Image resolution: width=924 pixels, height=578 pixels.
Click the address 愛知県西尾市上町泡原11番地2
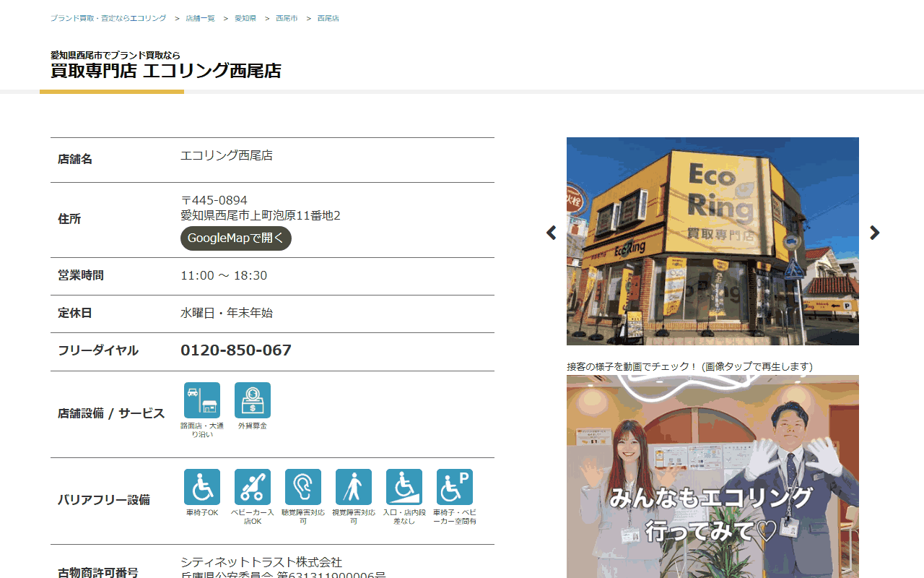pos(261,215)
